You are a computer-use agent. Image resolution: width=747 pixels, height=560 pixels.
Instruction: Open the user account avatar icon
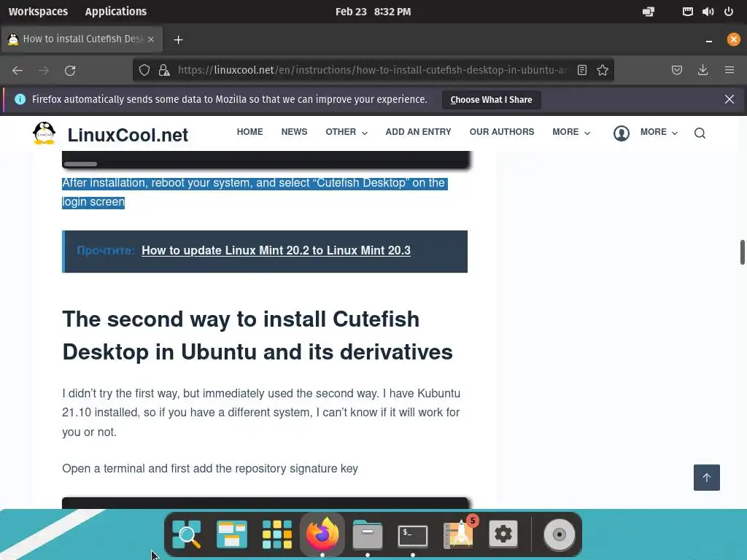click(622, 133)
